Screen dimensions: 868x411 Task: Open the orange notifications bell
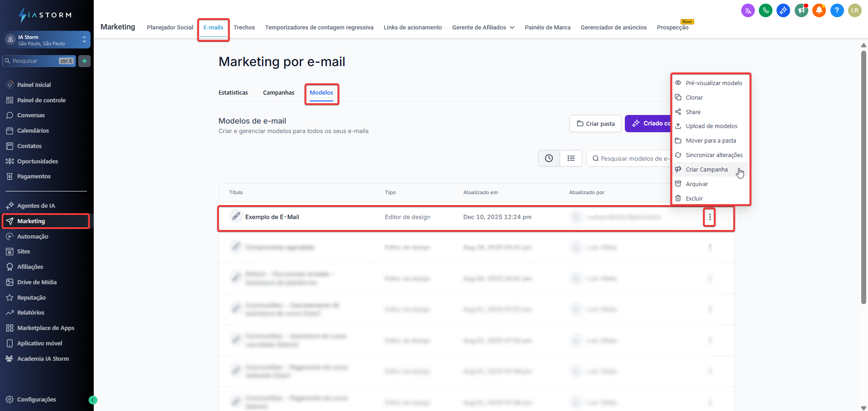coord(819,10)
